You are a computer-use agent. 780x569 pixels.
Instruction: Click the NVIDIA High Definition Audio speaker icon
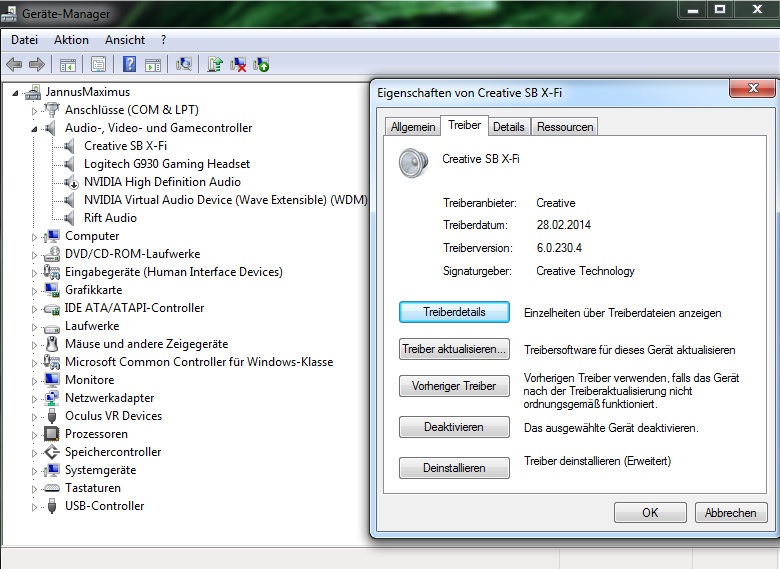tap(71, 182)
